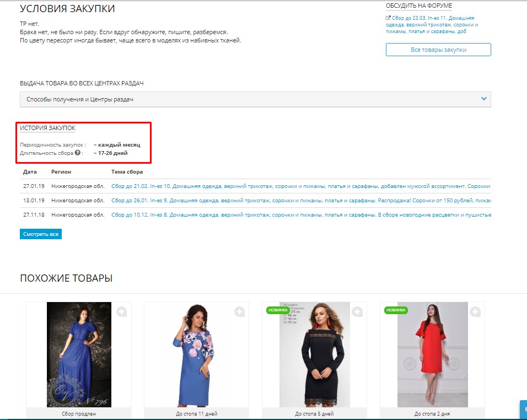Click the НОВИНКА badge on black dress
The image size is (527, 420).
(x=278, y=310)
